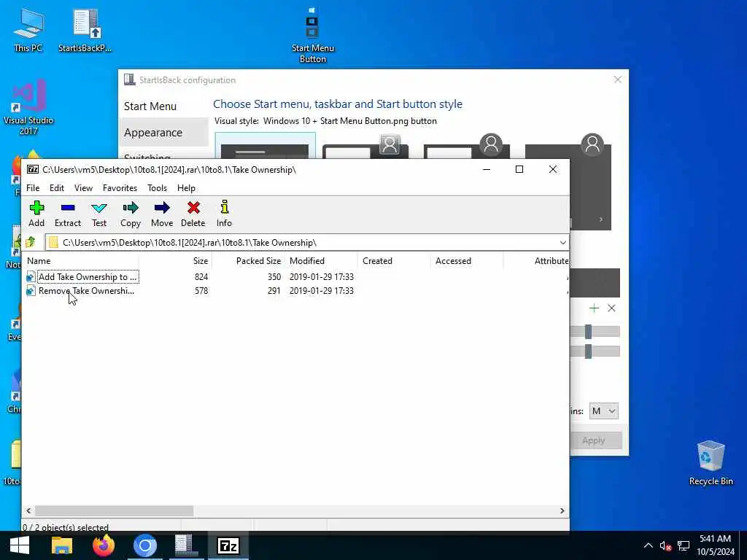Go up one folder level in 7-Zip

point(31,242)
